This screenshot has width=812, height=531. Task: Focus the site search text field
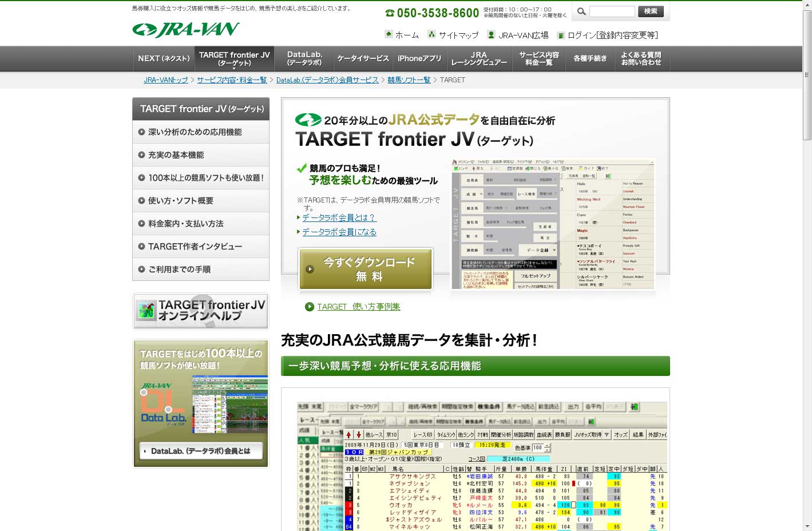click(612, 11)
